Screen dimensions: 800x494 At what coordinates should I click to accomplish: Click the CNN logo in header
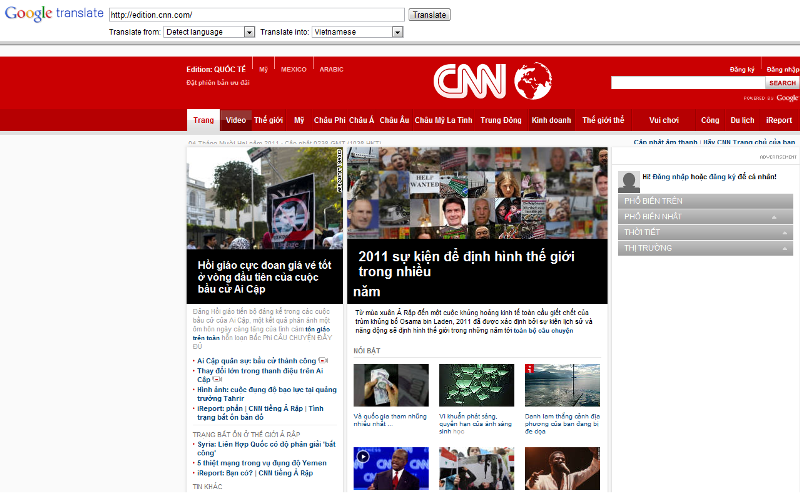(x=469, y=81)
